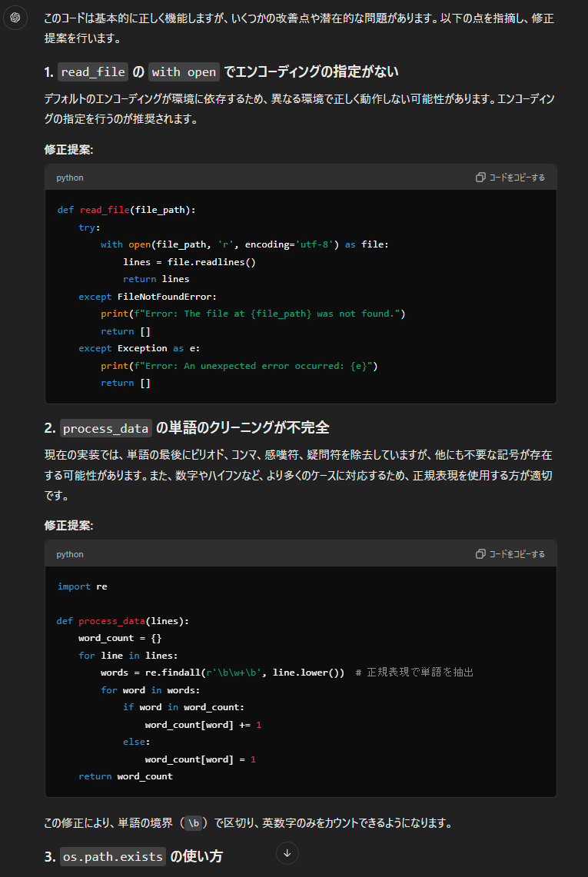Screen dimensions: 588x877
Task: Click the first '修正提案:' label
Action: [68, 149]
